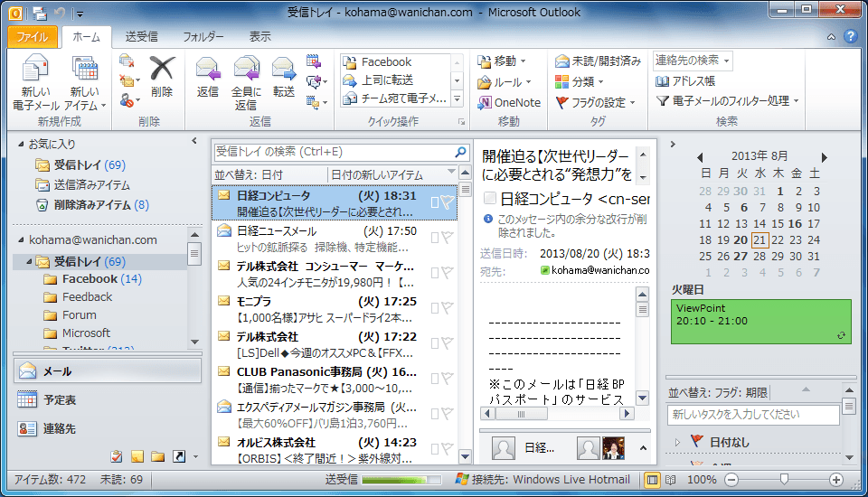Go to next month in the calendar
This screenshot has width=868, height=497.
[x=825, y=158]
